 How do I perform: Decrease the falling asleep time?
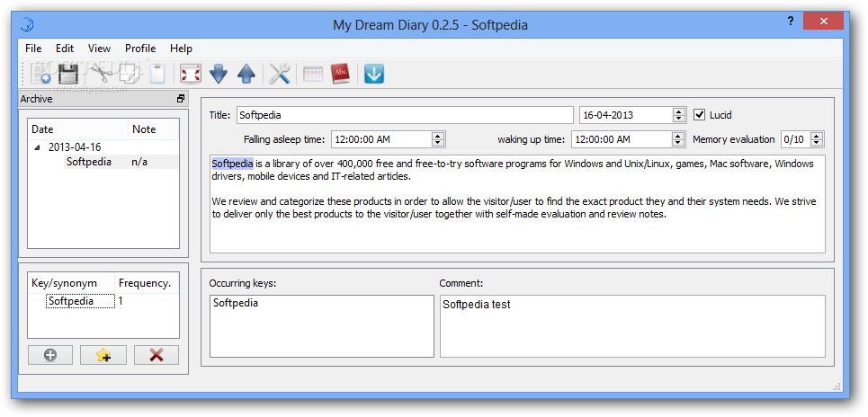point(438,143)
